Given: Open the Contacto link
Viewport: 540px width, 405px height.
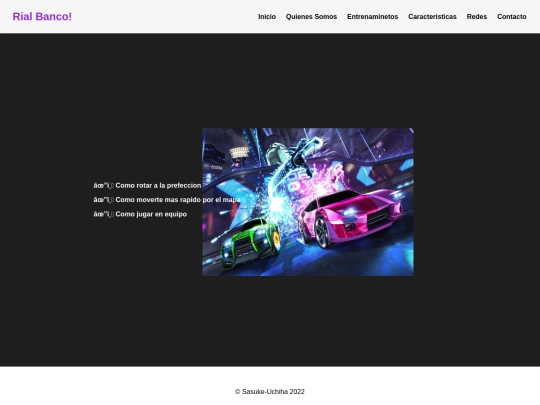Looking at the screenshot, I should (x=511, y=17).
